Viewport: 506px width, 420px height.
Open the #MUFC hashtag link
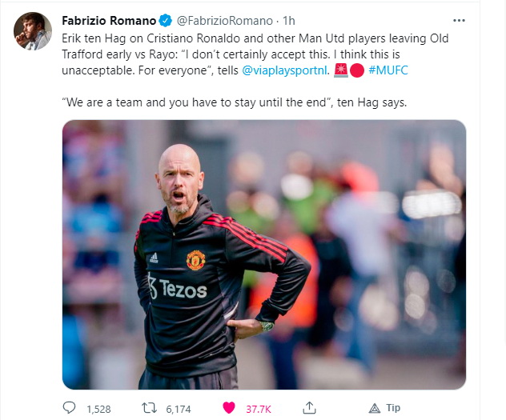[x=388, y=70]
